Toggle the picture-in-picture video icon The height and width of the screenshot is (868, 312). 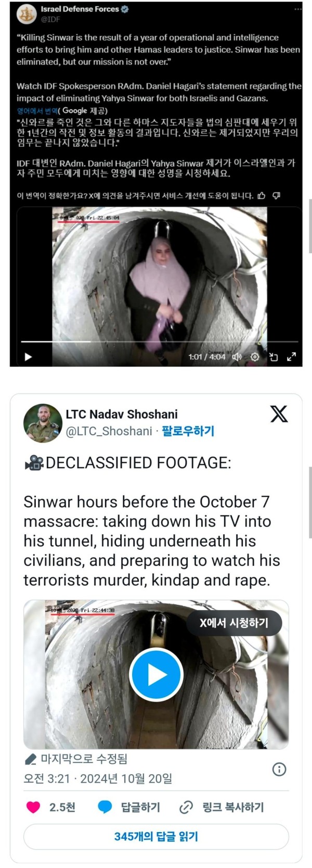point(274,357)
